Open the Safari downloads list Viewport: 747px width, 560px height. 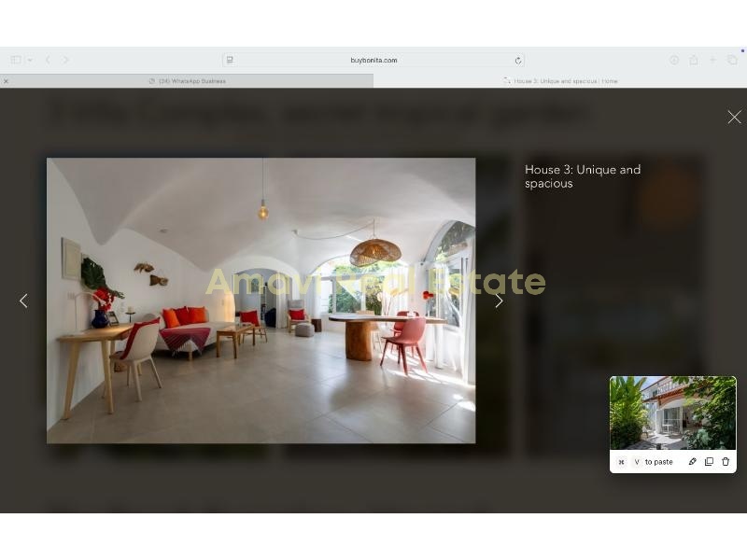[x=674, y=60]
